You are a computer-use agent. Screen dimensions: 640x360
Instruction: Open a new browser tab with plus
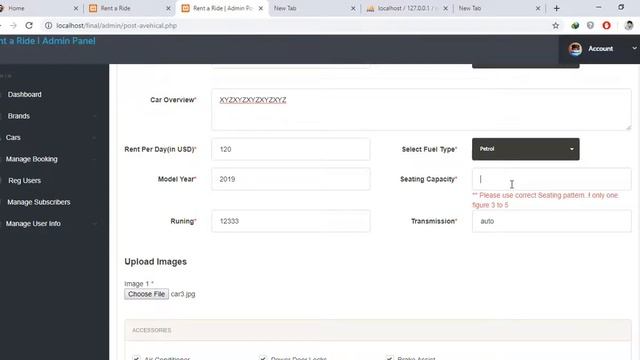click(x=556, y=8)
